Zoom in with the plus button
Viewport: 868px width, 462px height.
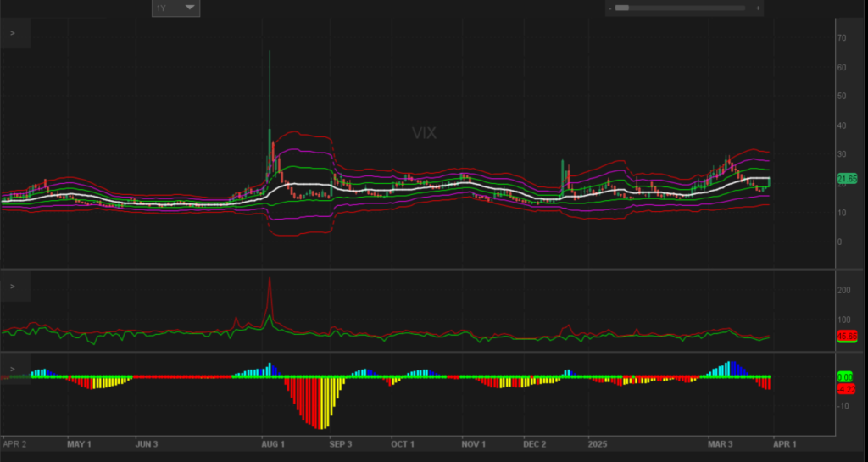[x=757, y=8]
